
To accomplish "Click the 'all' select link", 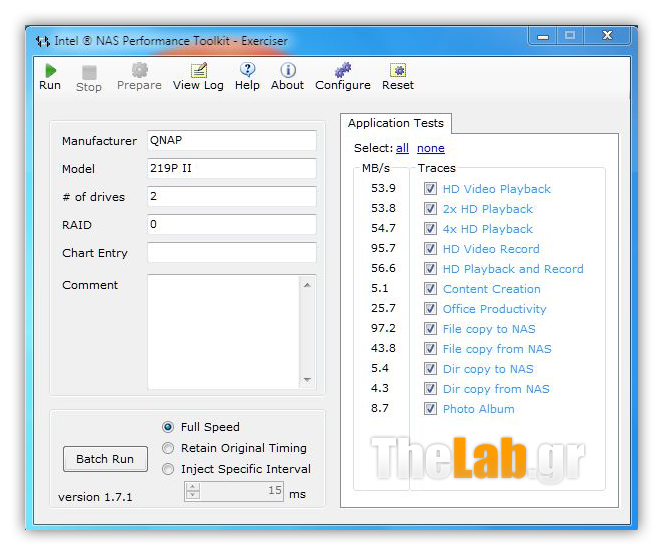I will tap(402, 148).
